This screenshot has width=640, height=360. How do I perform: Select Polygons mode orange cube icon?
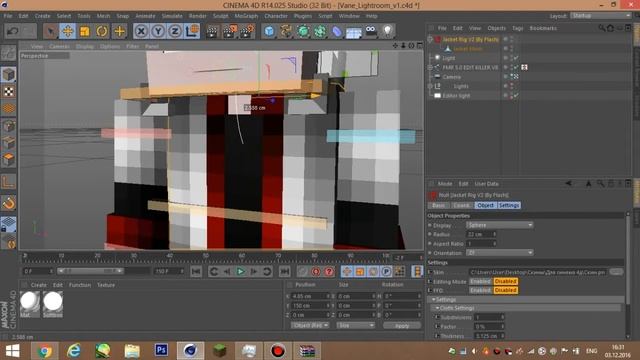pyautogui.click(x=9, y=160)
